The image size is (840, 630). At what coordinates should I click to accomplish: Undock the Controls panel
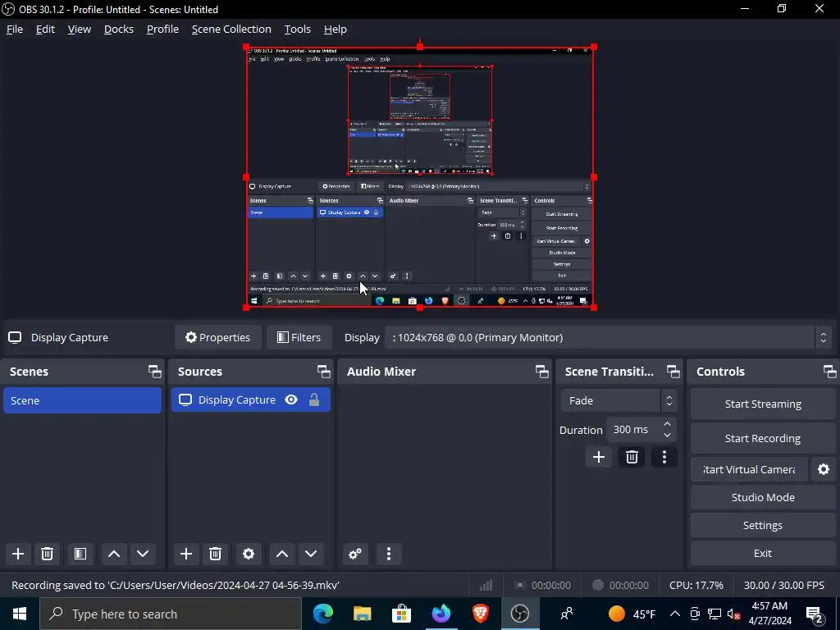[x=829, y=372]
